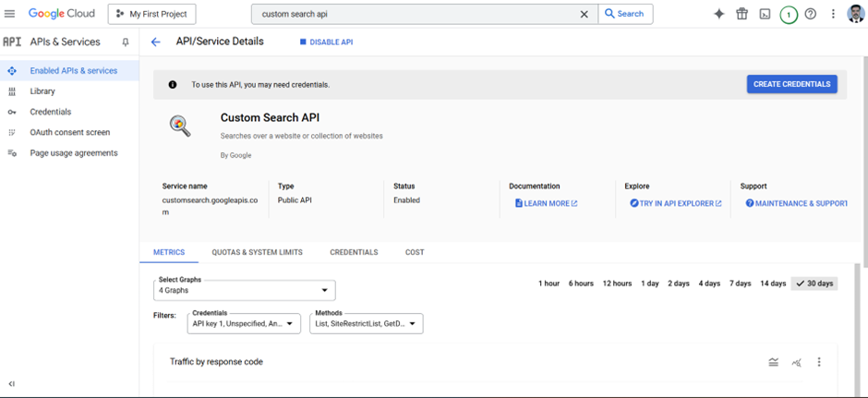868x398 pixels.
Task: Activate Cloud Shell terminal icon
Action: pyautogui.click(x=765, y=15)
